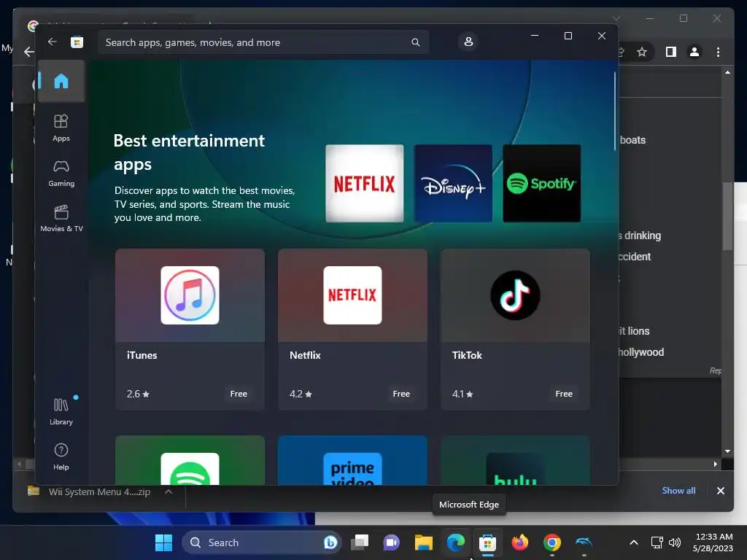Click the Microsoft Store logo icon

coord(77,42)
